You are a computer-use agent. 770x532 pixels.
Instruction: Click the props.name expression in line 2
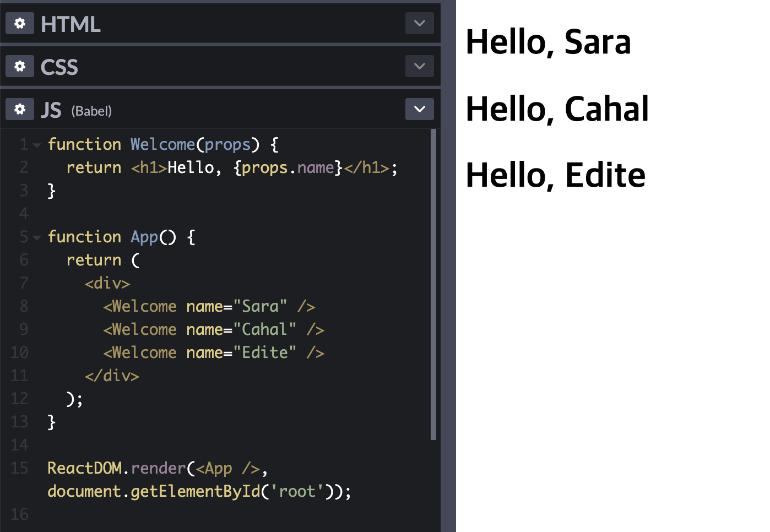(288, 167)
